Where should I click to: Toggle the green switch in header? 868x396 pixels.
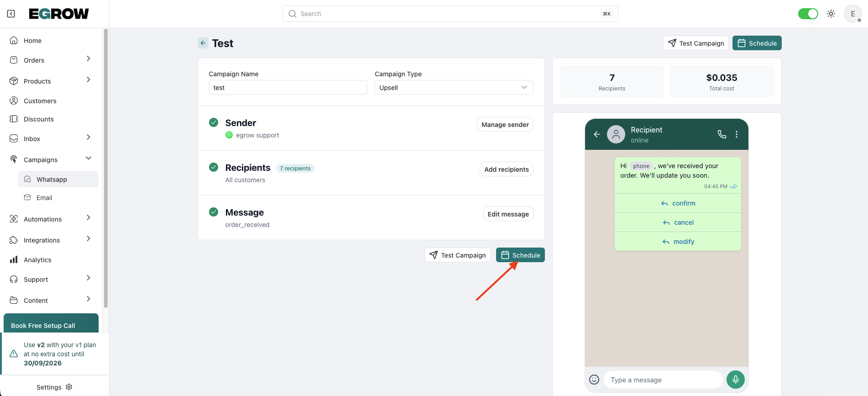pyautogui.click(x=808, y=14)
